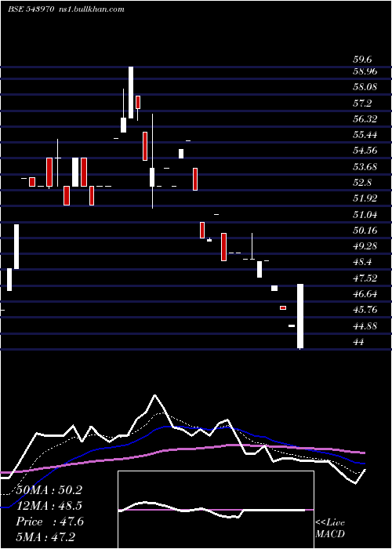The image size is (392, 549).
Task: Click the 48.4 price axis label
Action: [362, 262]
